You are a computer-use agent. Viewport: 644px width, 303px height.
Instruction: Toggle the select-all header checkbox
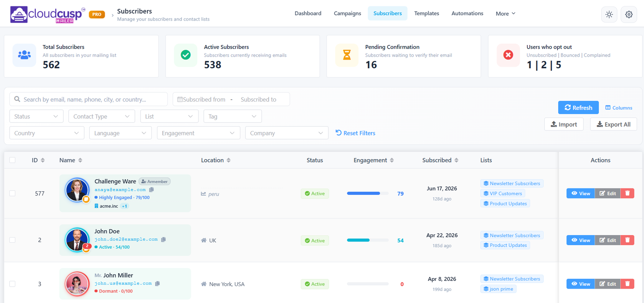[12, 160]
